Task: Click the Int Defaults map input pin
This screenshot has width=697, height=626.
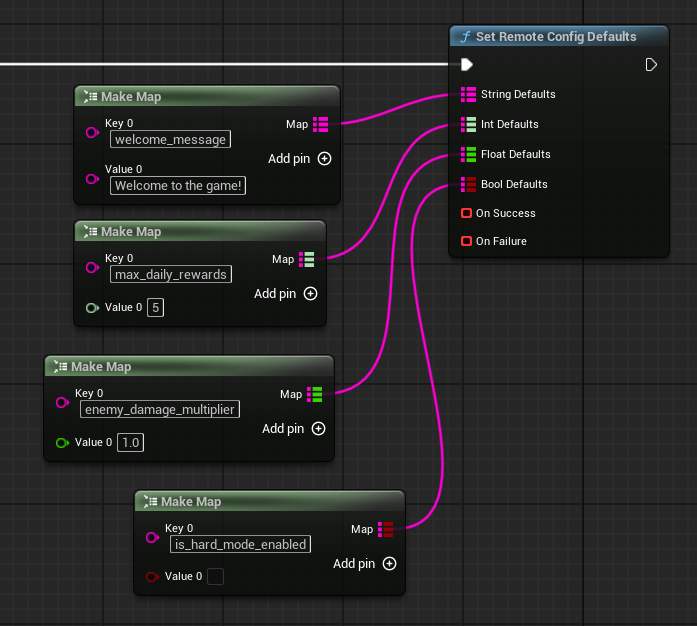Action: click(468, 125)
